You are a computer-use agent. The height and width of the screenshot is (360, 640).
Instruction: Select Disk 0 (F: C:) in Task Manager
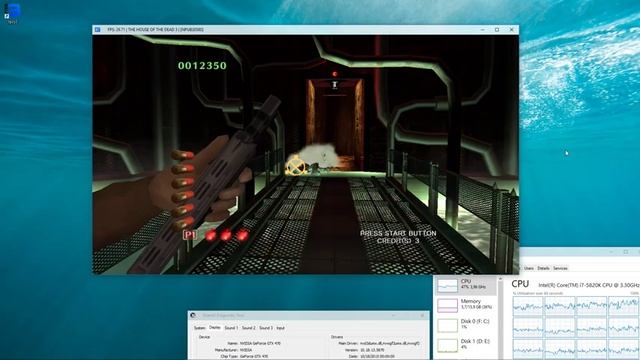point(466,325)
